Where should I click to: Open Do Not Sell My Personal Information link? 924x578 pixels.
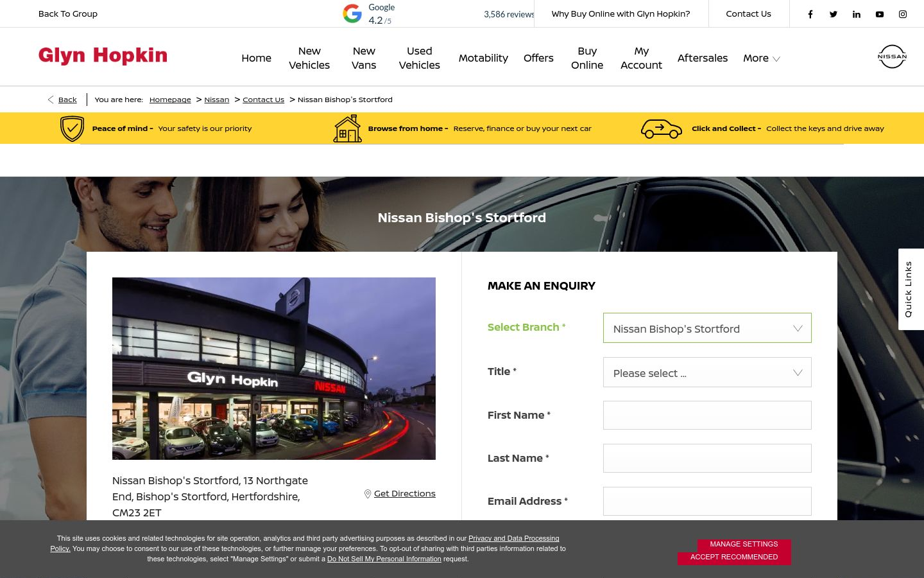[384, 559]
